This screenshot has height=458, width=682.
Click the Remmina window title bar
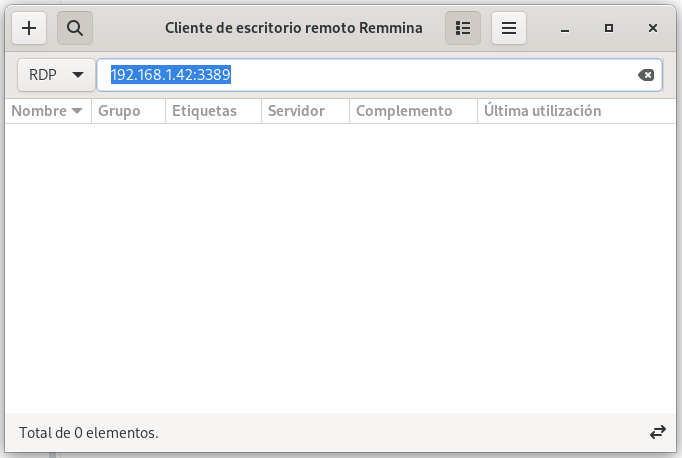tap(293, 29)
